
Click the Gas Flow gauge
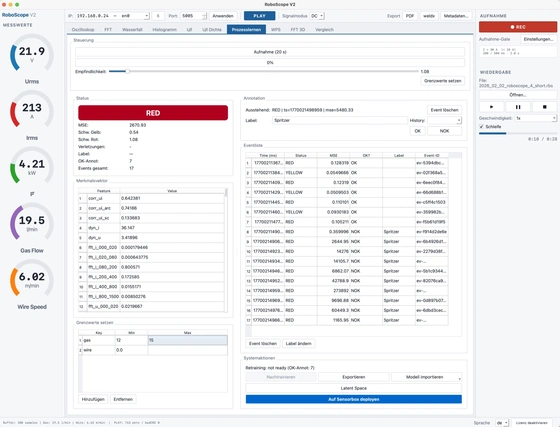point(32,223)
